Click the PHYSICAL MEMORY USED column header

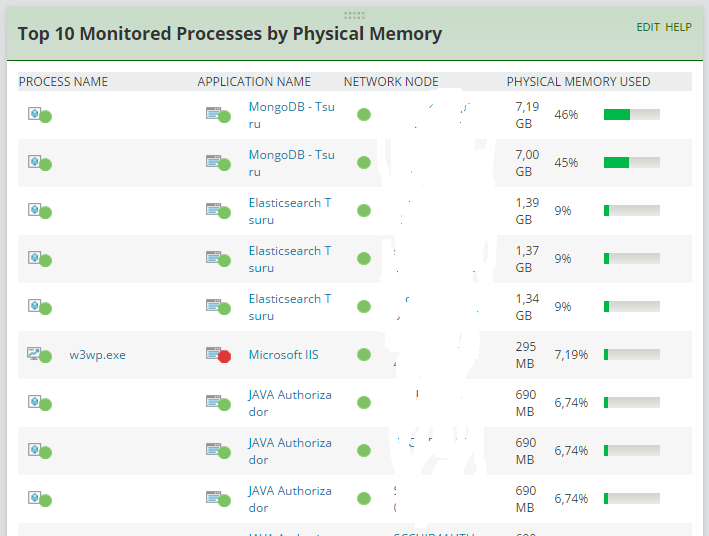pos(578,82)
